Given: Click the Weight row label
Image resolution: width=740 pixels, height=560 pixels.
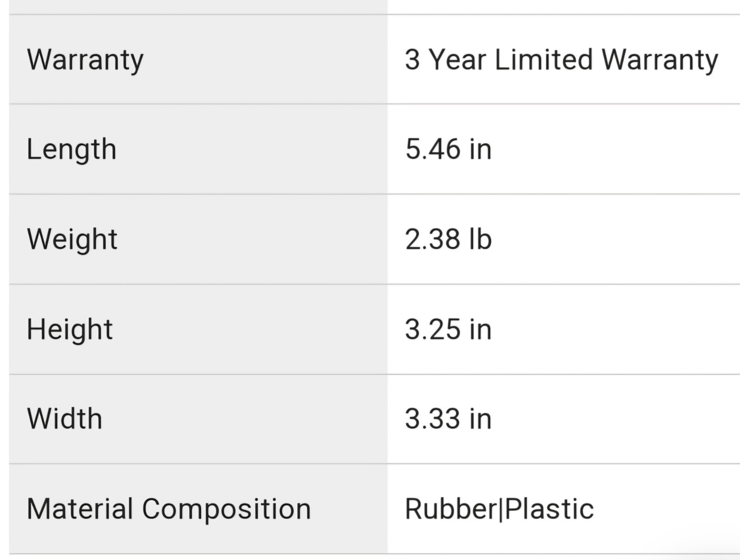Looking at the screenshot, I should point(72,239).
